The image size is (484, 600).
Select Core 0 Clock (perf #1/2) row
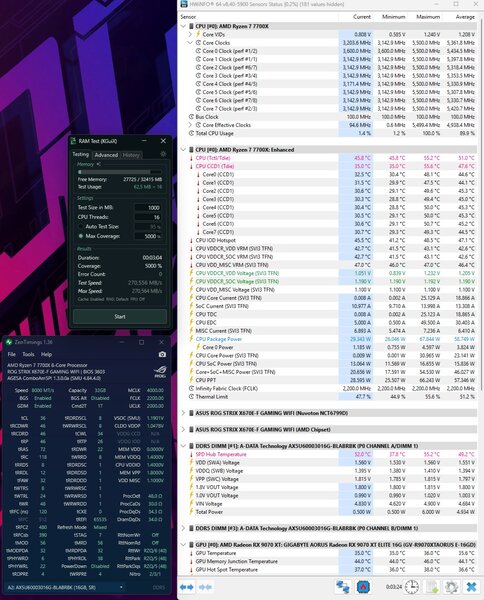(x=328, y=51)
